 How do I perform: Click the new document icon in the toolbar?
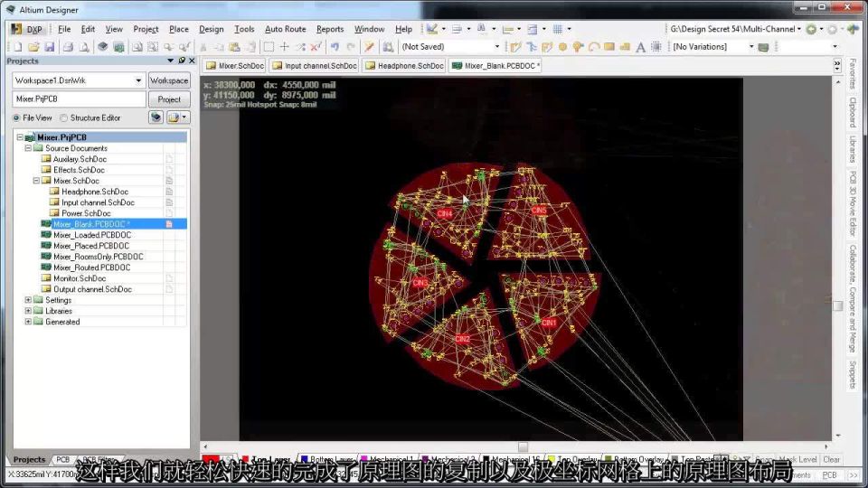[x=17, y=47]
